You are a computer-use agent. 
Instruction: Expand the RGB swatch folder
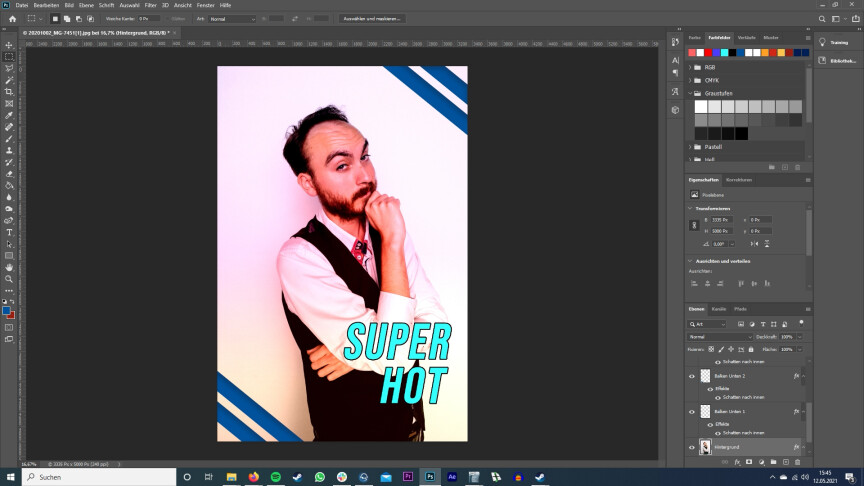click(x=691, y=67)
